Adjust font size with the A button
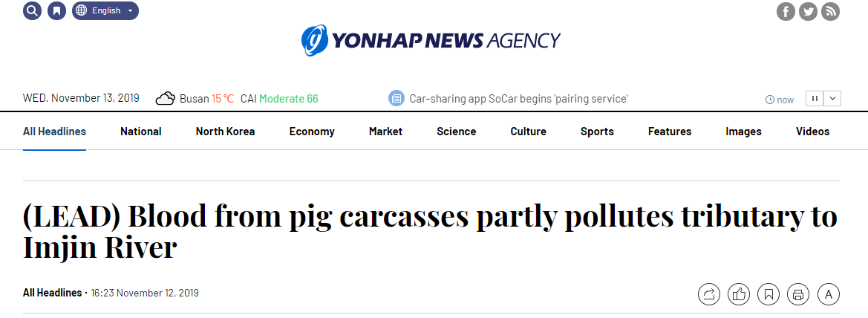 [x=828, y=294]
